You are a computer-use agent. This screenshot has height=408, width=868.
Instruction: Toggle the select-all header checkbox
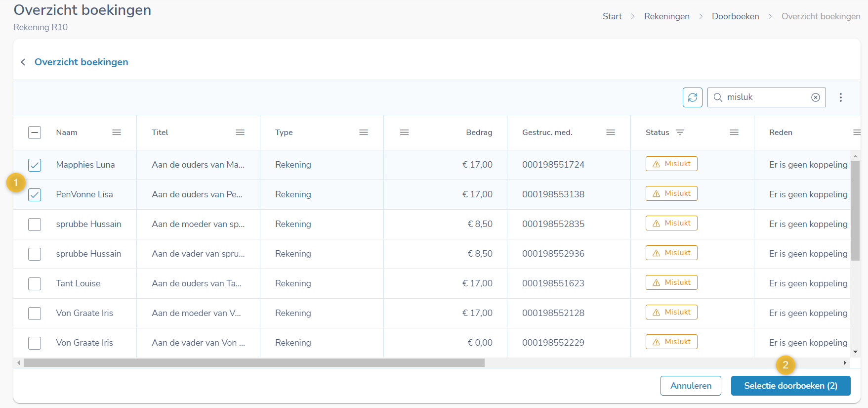35,133
